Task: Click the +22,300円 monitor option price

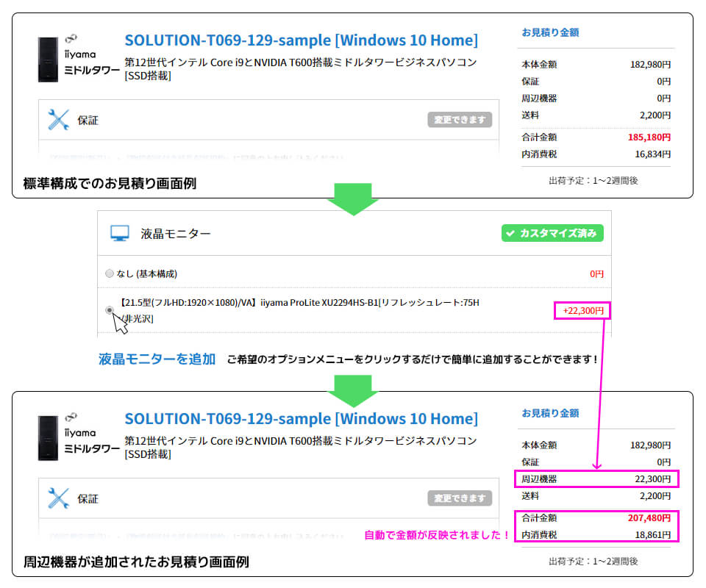Action: click(x=583, y=310)
